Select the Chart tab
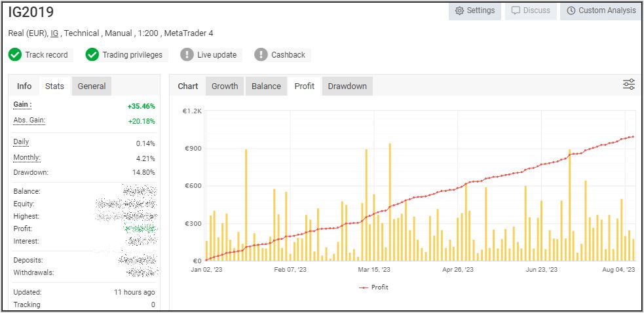 click(188, 86)
